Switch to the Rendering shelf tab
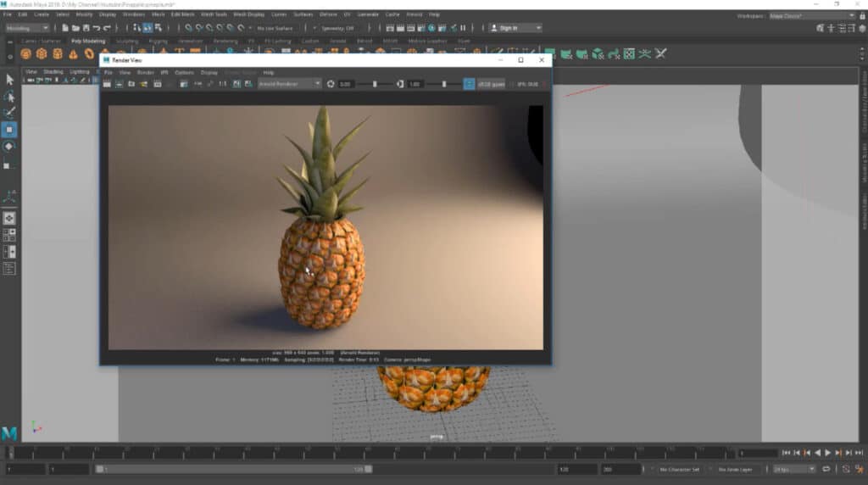 coord(225,41)
